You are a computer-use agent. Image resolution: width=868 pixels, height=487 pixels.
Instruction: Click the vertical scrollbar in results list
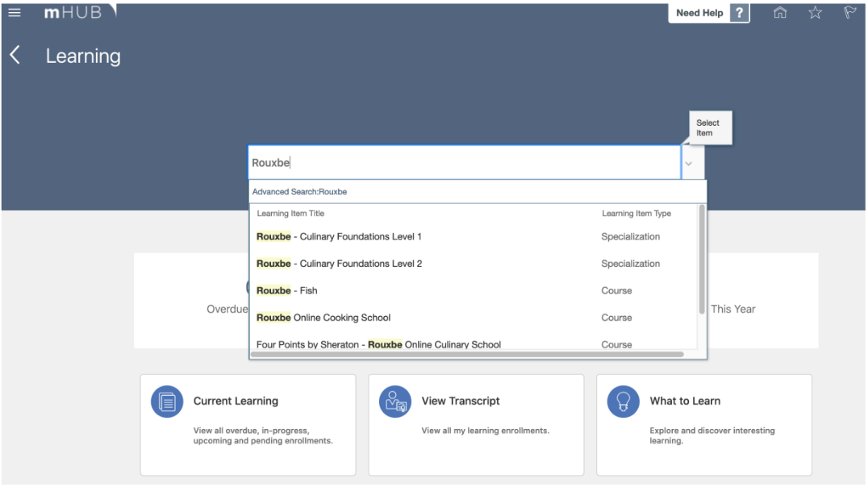[x=701, y=259]
